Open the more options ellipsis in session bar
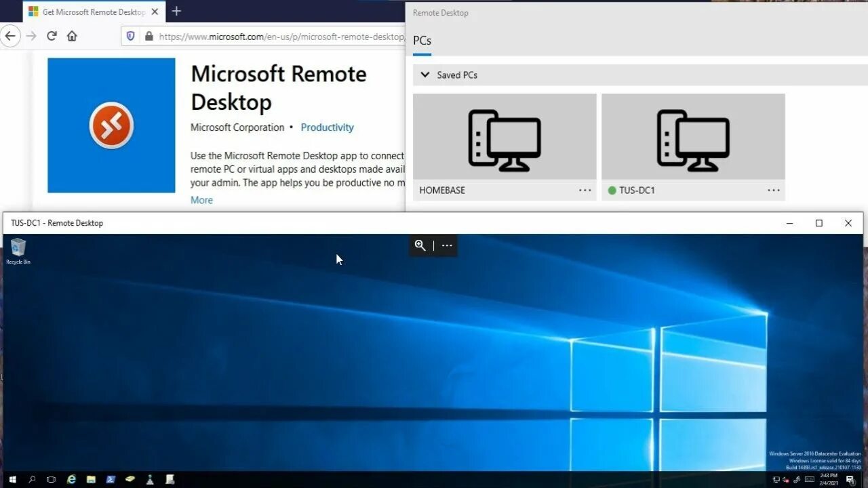Screen dimensions: 868x488 point(447,245)
